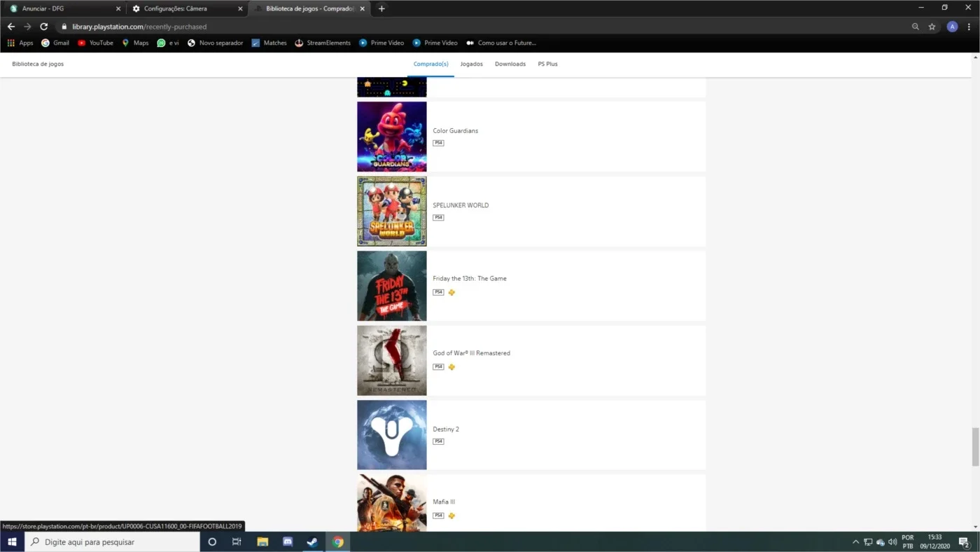Click the address bar URL

point(139,27)
